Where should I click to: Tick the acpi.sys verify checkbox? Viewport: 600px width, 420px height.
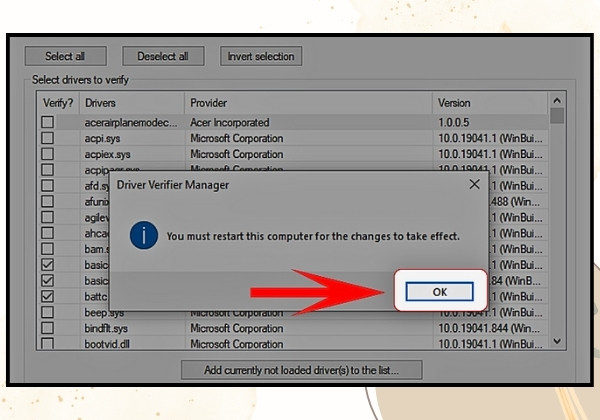tap(47, 138)
